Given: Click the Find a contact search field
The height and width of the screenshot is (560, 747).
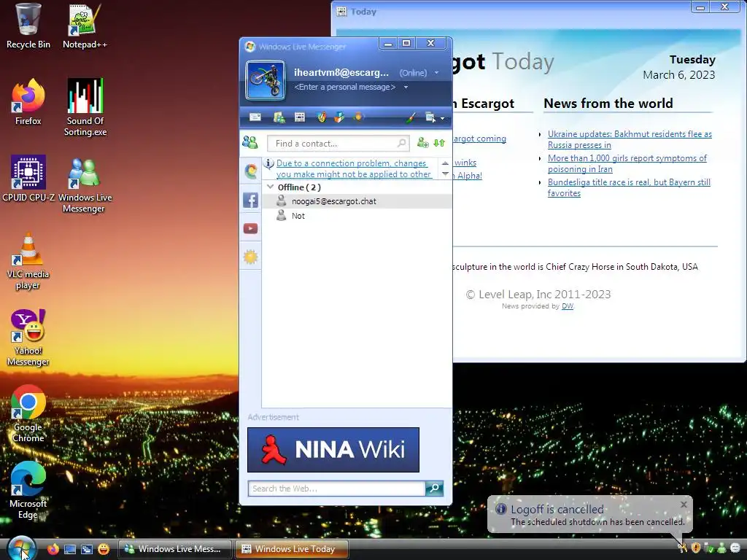Looking at the screenshot, I should (338, 144).
